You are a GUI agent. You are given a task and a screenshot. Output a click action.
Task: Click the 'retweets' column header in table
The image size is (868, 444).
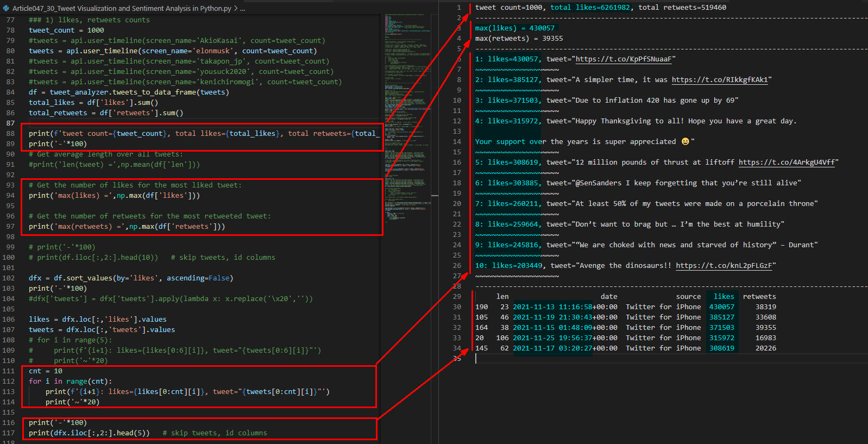pos(759,296)
